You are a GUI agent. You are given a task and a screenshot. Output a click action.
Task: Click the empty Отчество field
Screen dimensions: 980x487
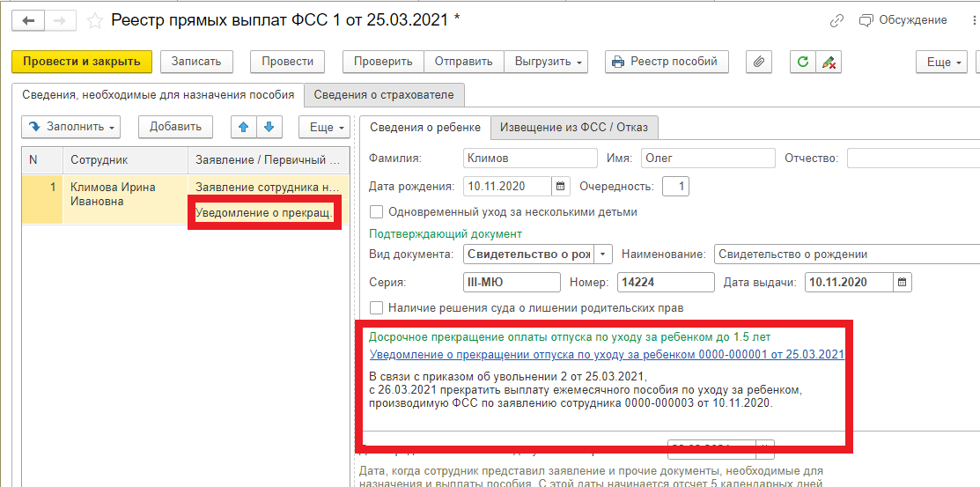click(912, 159)
